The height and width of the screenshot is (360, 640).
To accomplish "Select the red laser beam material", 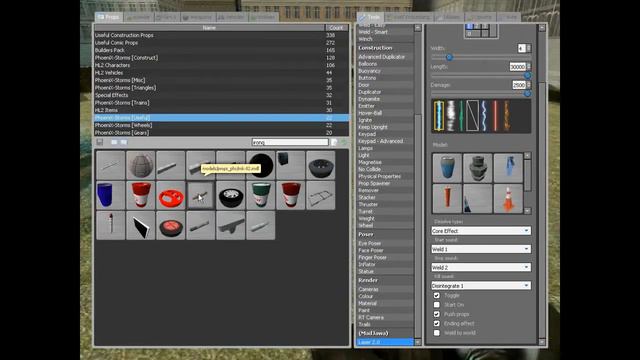I will (495, 116).
